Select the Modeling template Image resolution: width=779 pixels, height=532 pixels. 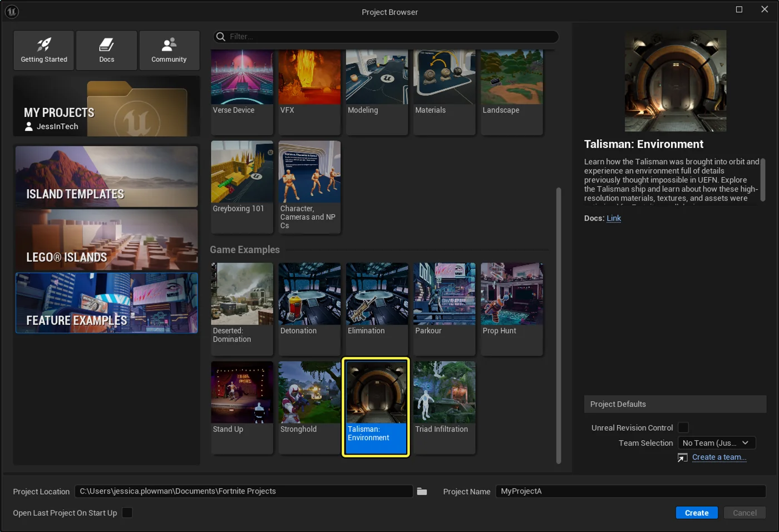(x=377, y=92)
